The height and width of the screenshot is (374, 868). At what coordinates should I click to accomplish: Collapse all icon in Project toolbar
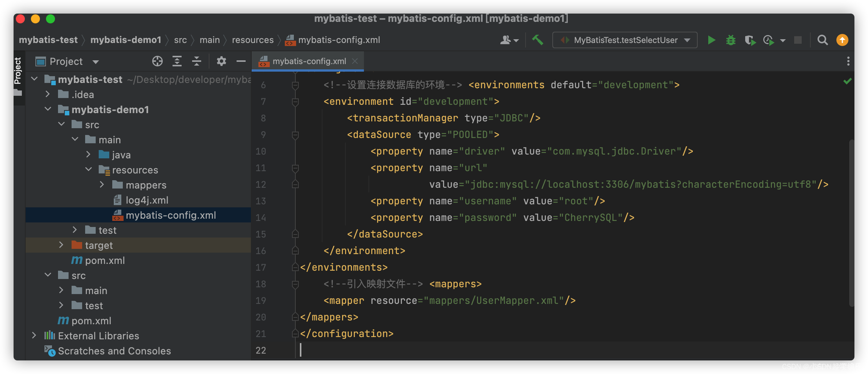[x=197, y=61]
